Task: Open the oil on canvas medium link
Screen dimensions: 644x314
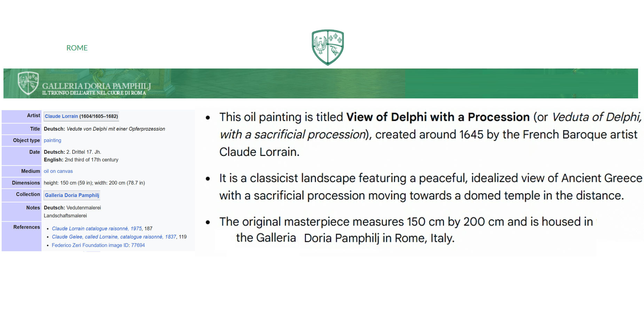Action: 58,171
